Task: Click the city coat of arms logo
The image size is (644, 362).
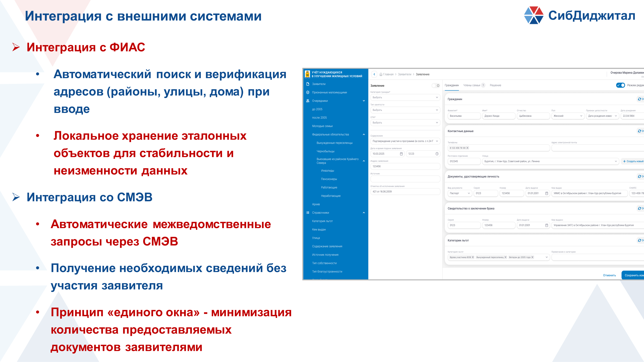Action: (x=307, y=74)
